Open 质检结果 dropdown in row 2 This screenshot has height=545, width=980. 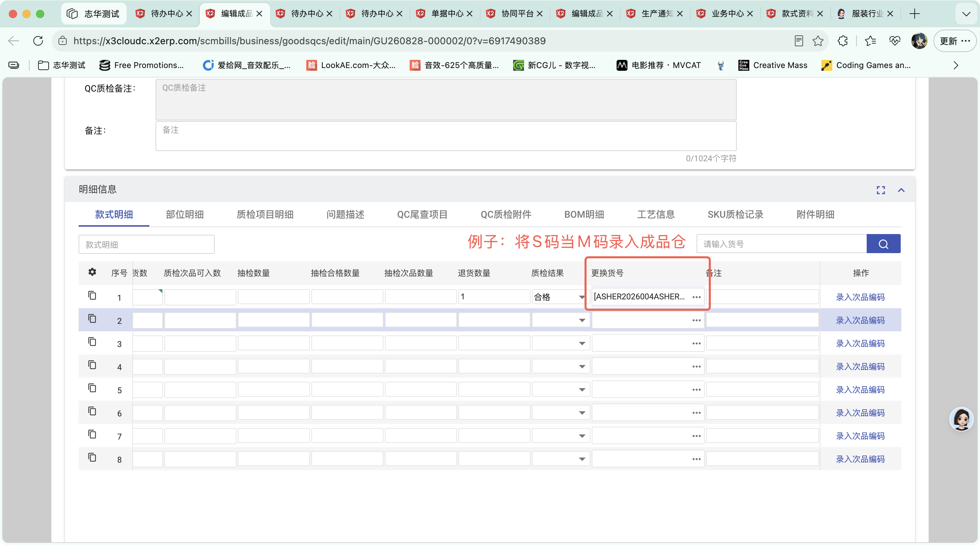tap(582, 320)
